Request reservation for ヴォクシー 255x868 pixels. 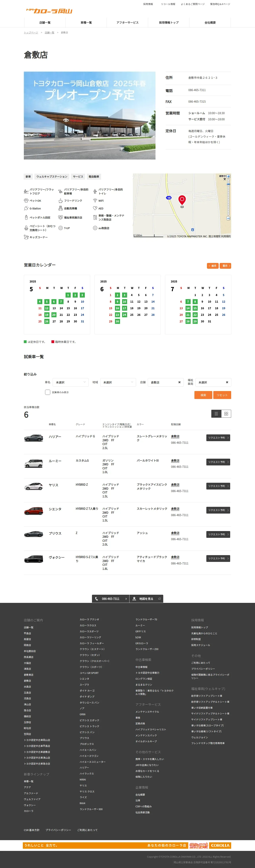coord(218,558)
